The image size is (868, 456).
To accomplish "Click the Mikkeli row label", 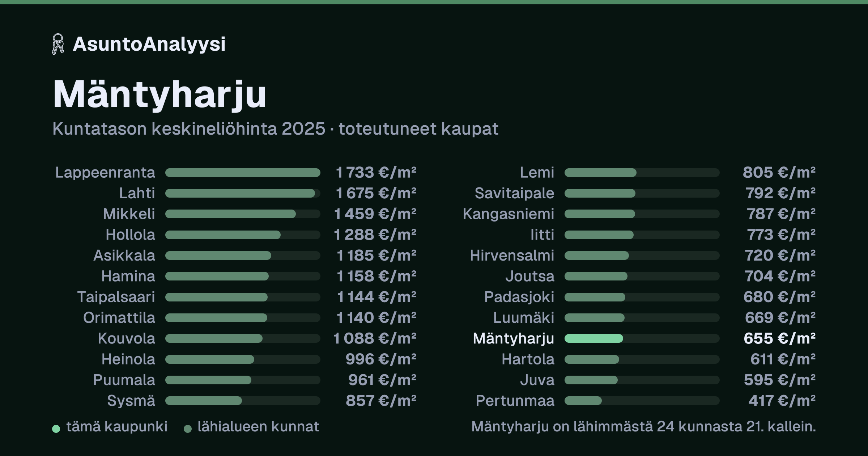I will click(129, 214).
